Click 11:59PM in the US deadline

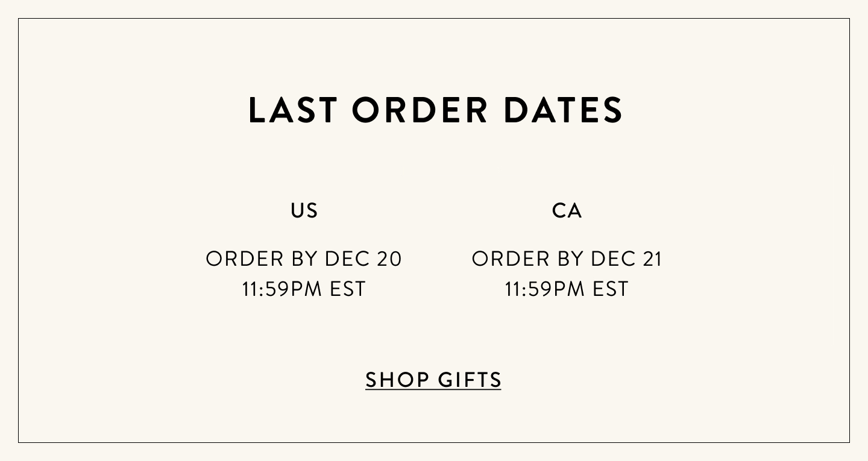(x=282, y=289)
